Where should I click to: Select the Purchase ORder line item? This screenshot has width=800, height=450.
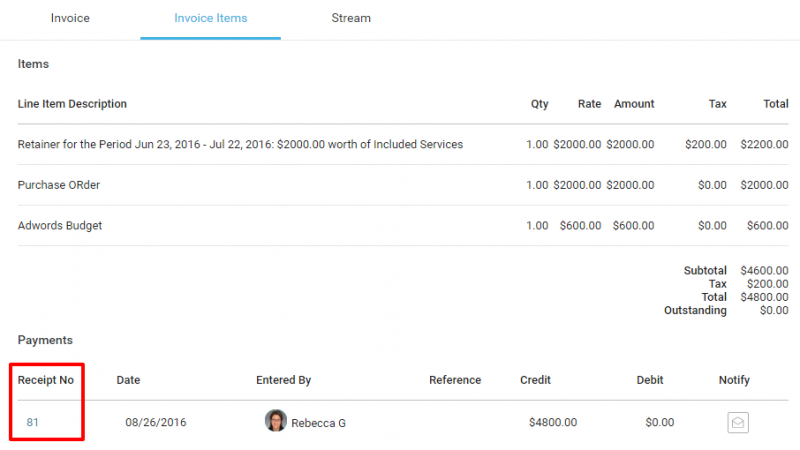coord(59,186)
